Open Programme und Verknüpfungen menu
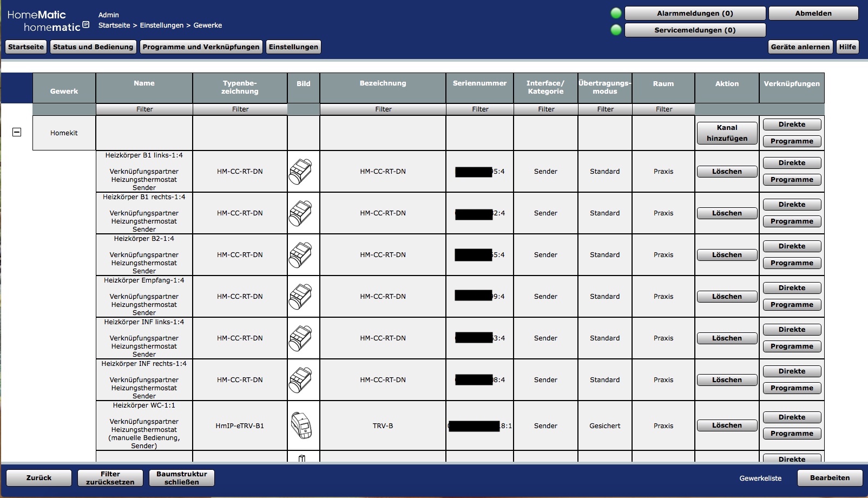The image size is (868, 498). [x=201, y=47]
